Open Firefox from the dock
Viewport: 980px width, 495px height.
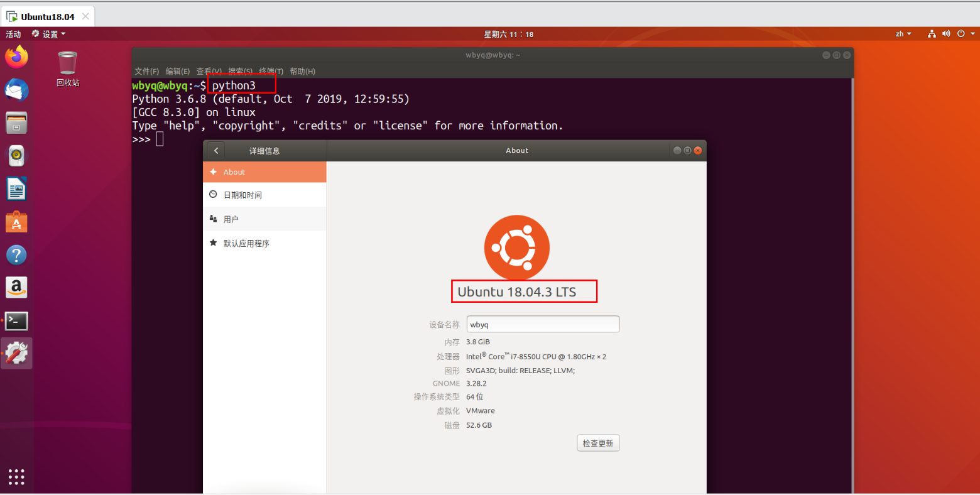pos(16,57)
